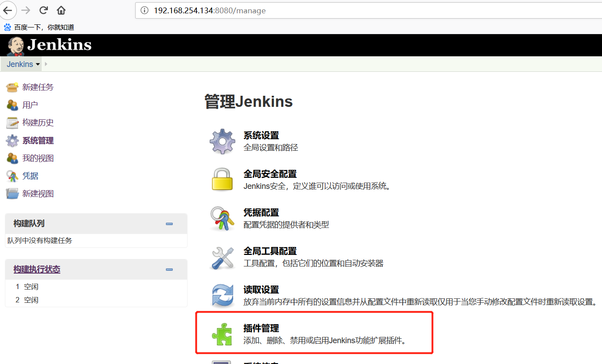Click the 管理Jenkins page heading
Screen dimensions: 602x364
point(249,102)
